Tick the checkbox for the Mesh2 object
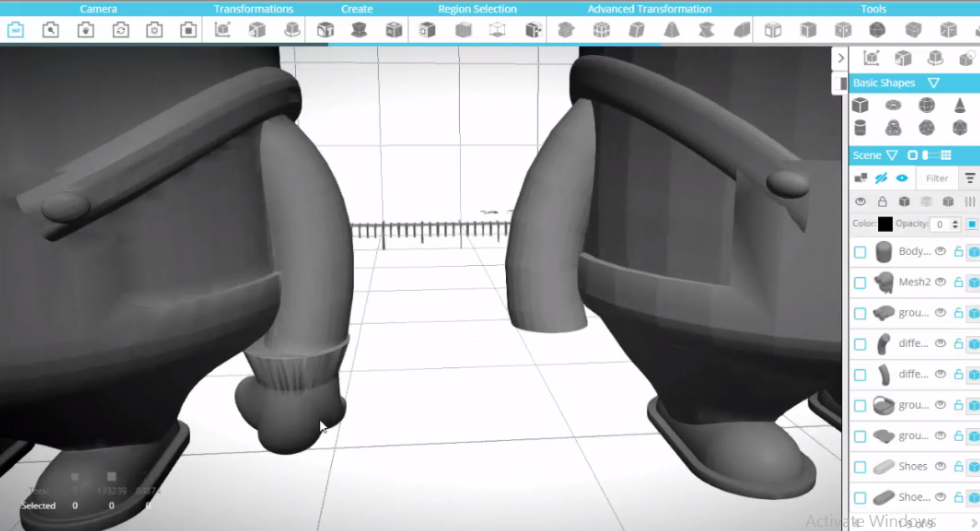 tap(860, 283)
